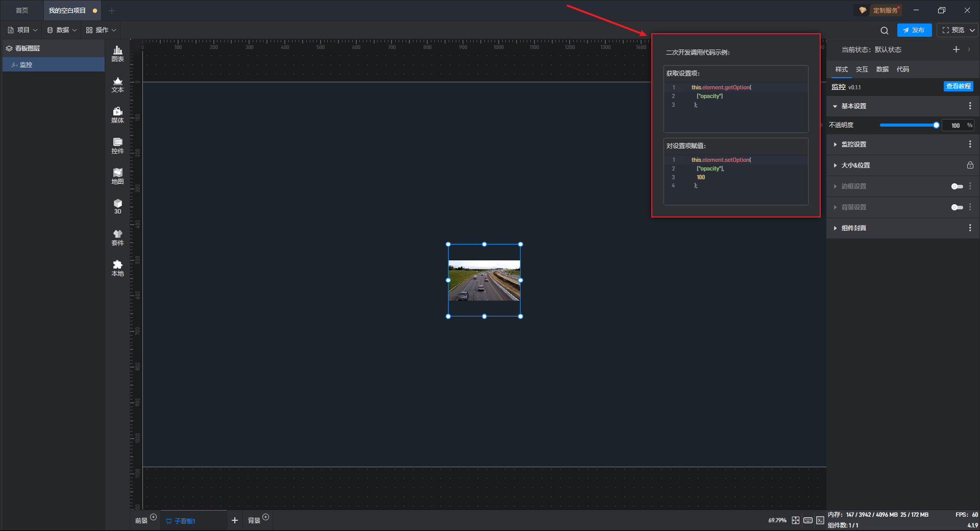
Task: Switch to the 代码 tab
Action: pos(902,69)
